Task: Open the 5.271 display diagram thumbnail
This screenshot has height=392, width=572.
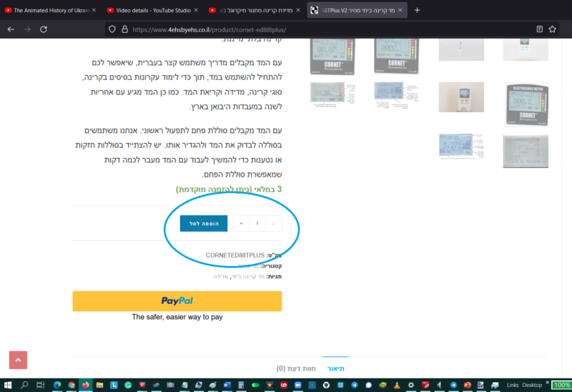Action: point(461,146)
